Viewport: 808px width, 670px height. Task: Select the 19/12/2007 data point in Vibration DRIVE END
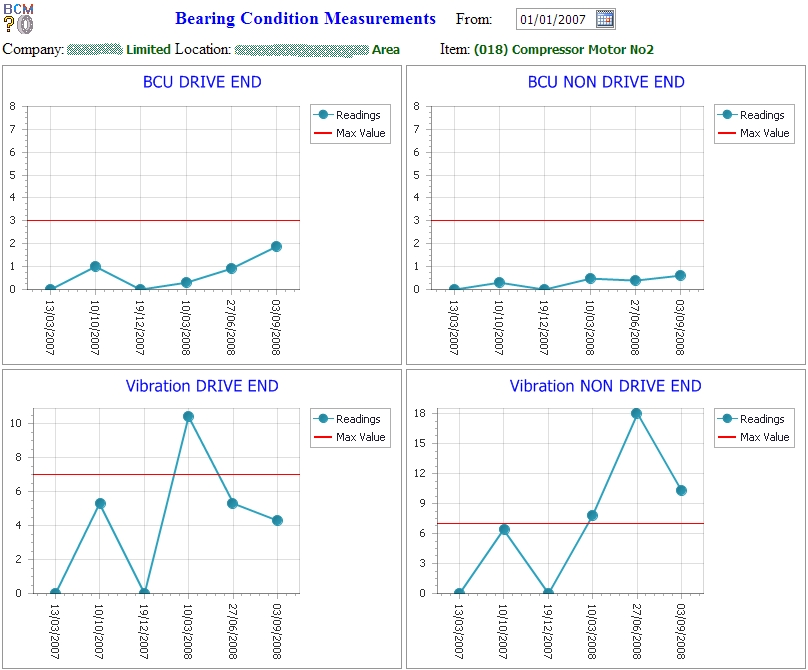click(144, 593)
